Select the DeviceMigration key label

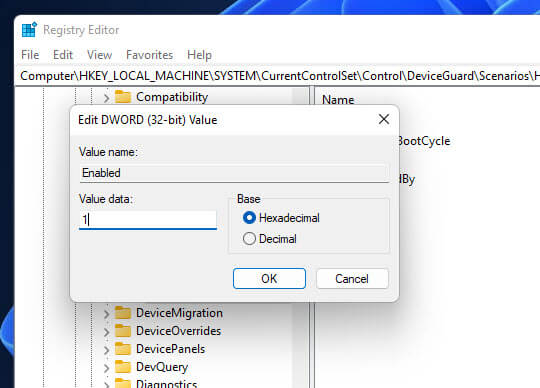pos(179,313)
